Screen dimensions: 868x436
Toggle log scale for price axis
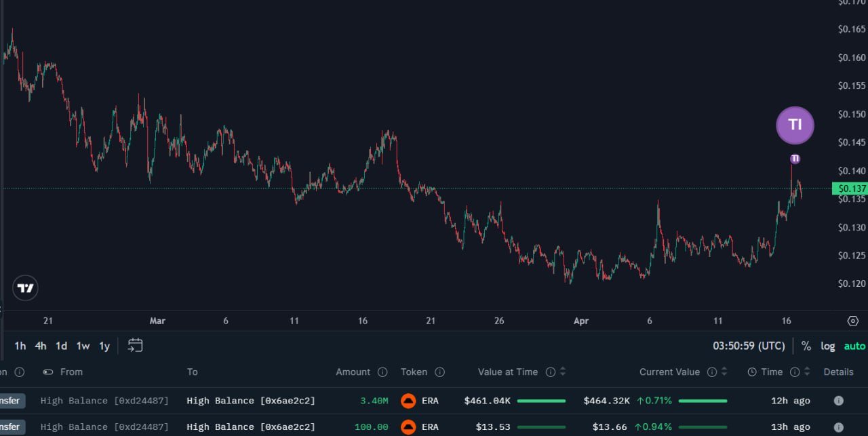pos(828,346)
